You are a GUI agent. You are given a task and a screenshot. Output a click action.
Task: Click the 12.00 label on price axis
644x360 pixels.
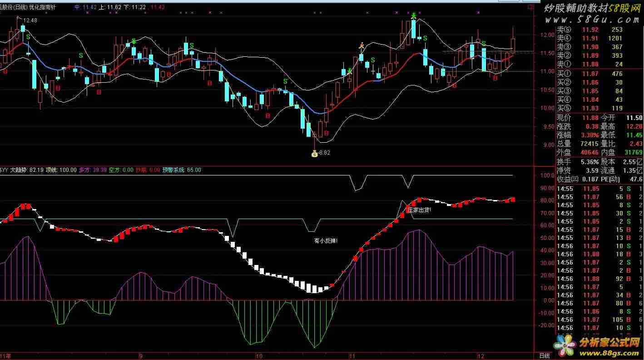547,35
